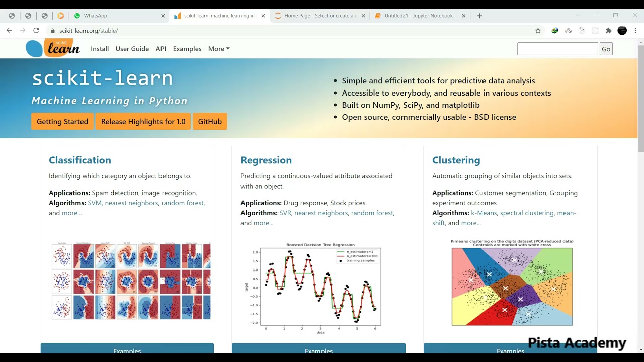
Task: Click more... link under Regression
Action: pos(264,223)
